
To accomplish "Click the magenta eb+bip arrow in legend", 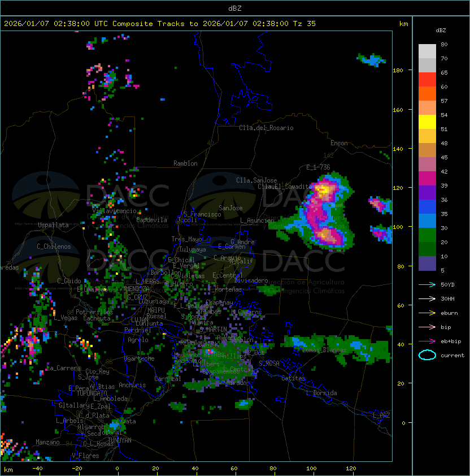I will [x=427, y=341].
